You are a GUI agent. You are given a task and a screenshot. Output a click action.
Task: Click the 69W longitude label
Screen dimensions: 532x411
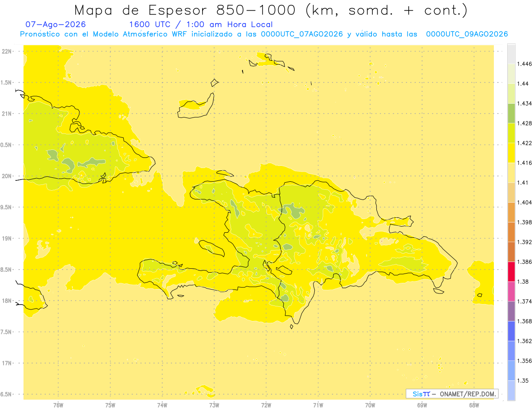[422, 405]
